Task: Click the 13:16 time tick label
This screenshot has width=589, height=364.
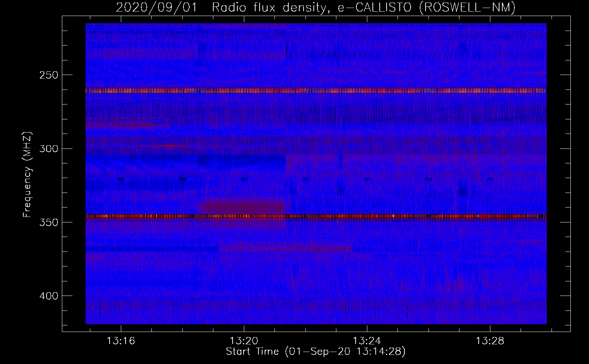Action: tap(121, 341)
